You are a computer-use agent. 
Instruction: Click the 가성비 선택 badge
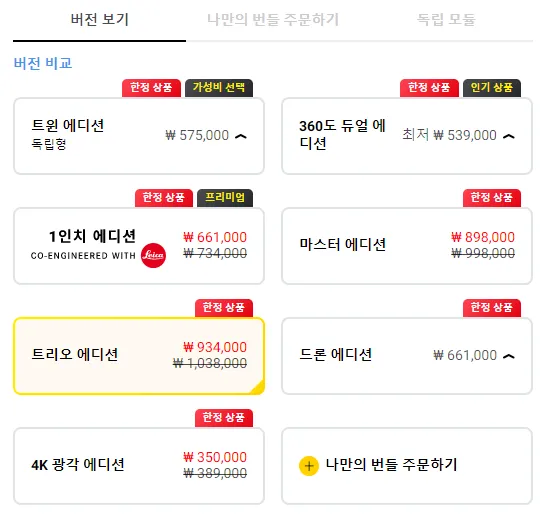(x=219, y=88)
